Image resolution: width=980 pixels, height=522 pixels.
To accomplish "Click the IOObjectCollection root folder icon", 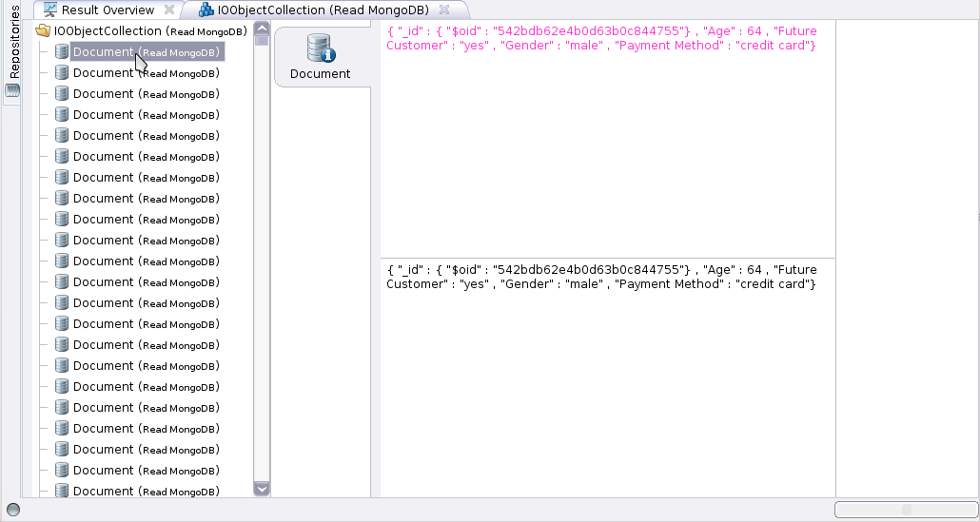I will [x=43, y=31].
